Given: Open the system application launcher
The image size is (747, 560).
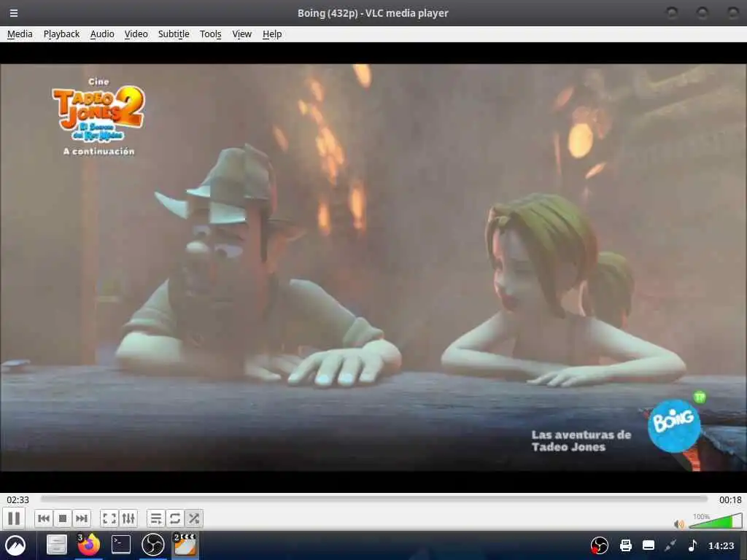Looking at the screenshot, I should tap(16, 545).
